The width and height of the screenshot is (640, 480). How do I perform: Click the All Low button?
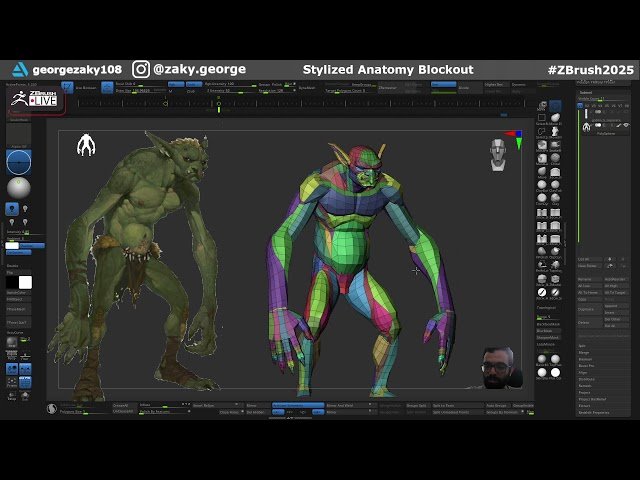click(x=589, y=286)
